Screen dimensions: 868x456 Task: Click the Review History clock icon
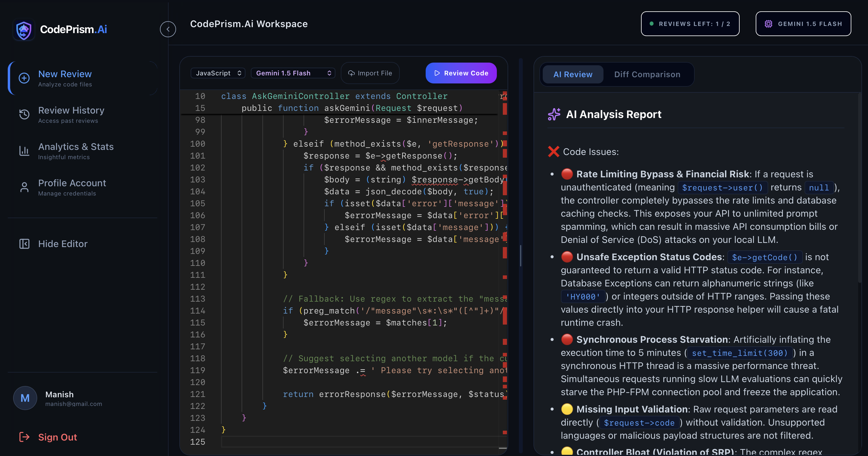[24, 114]
